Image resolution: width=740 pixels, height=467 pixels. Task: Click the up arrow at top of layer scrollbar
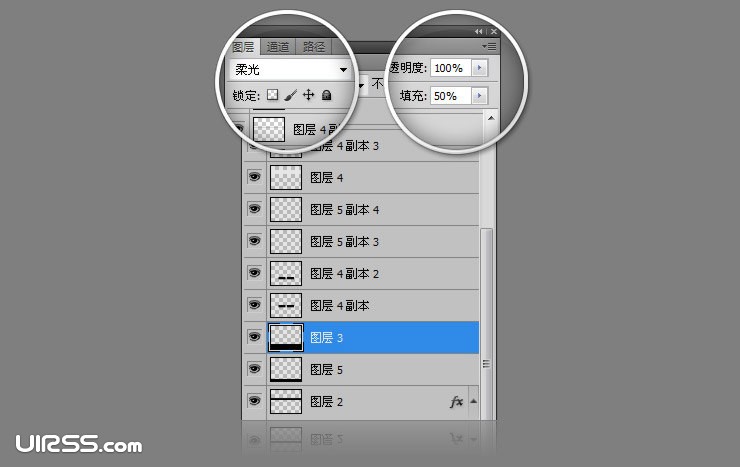click(491, 118)
